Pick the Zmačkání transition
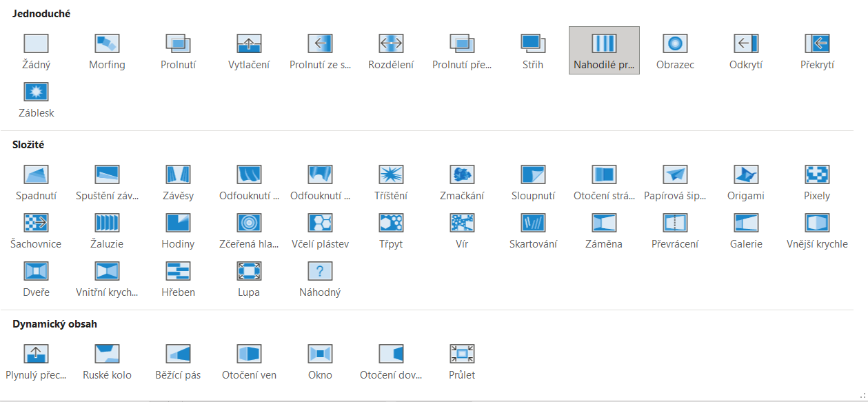Viewport: 868px width, 402px height. click(462, 181)
